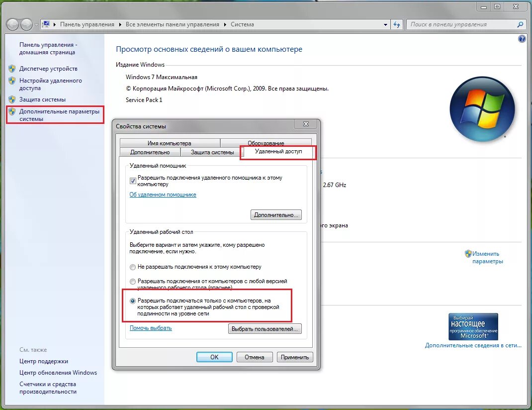This screenshot has height=410, width=532.
Task: Click Панель управления breadcrumb segment
Action: coord(87,24)
